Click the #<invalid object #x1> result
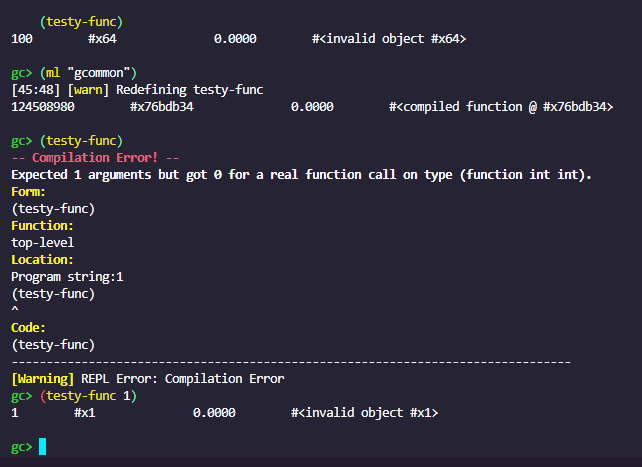Screen dimensions: 642x467 tap(364, 413)
